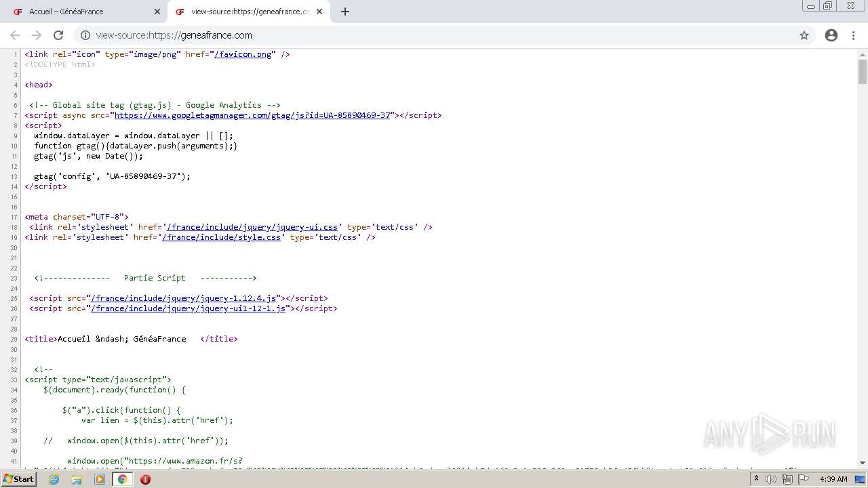Click the gtag('config', 'UA-85890469-37') line
Screen dimensions: 868x488
[x=113, y=176]
